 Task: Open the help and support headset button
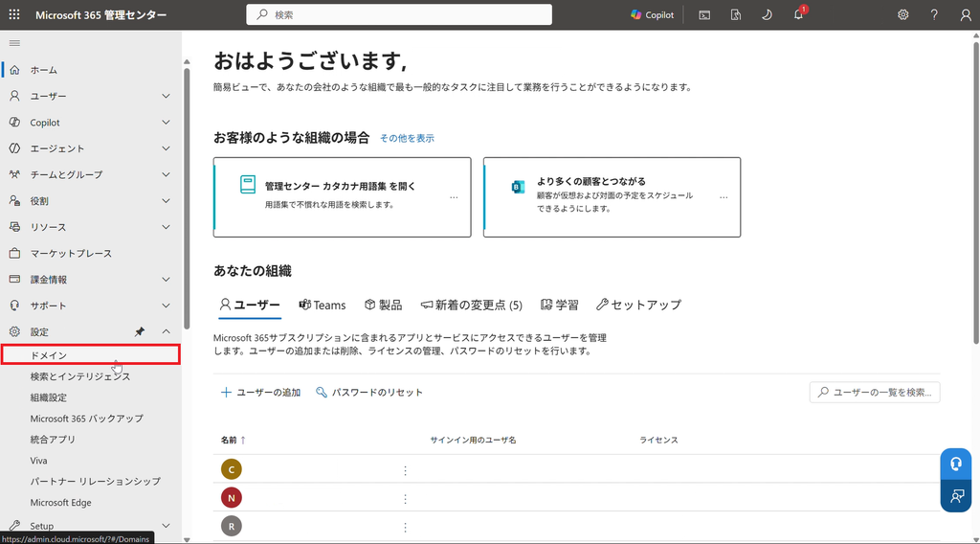click(956, 464)
